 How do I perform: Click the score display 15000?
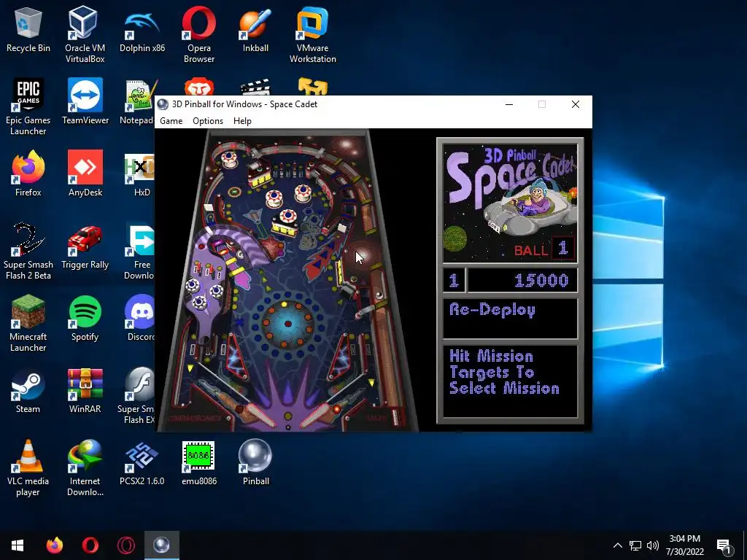point(522,280)
